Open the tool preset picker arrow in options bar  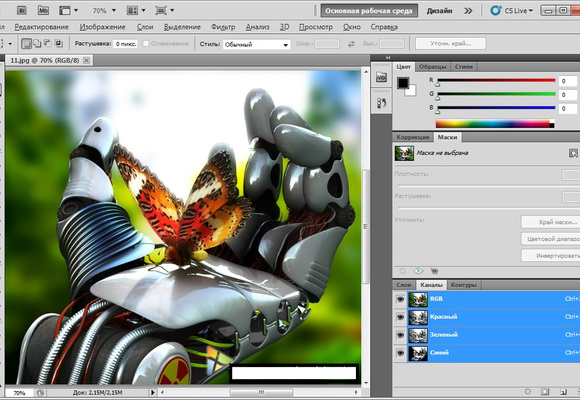pyautogui.click(x=10, y=44)
